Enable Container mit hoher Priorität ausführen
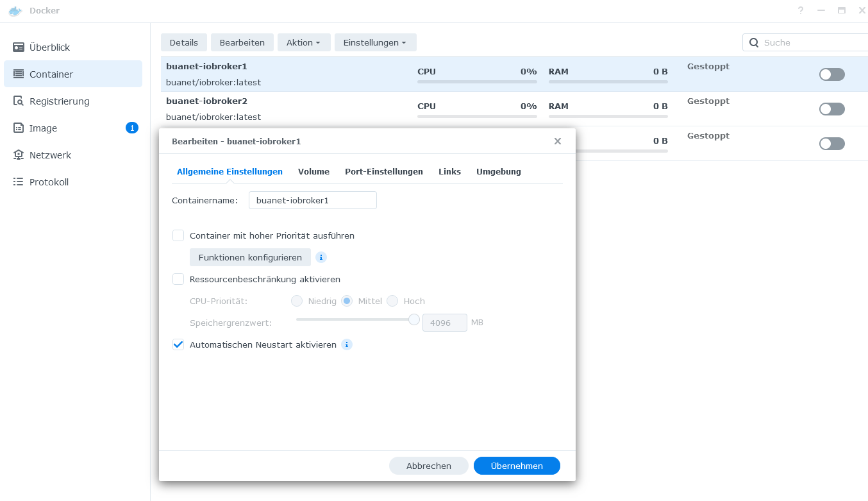Screen dimensions: 868x501 point(178,235)
